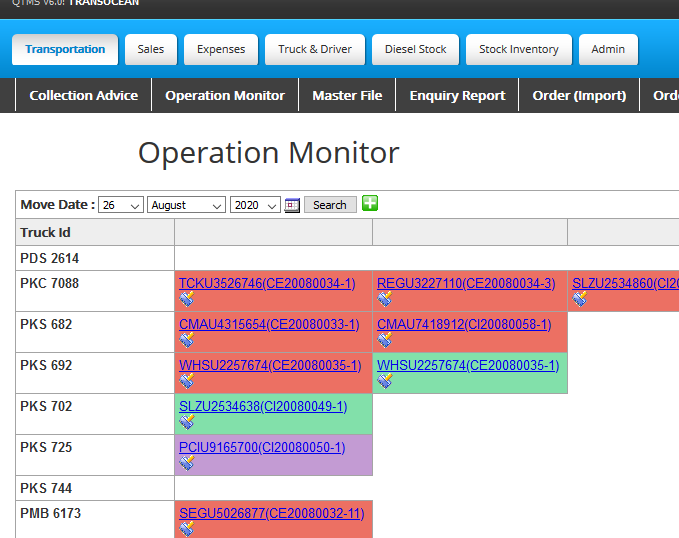Expand the month dropdown showing August

tap(186, 205)
